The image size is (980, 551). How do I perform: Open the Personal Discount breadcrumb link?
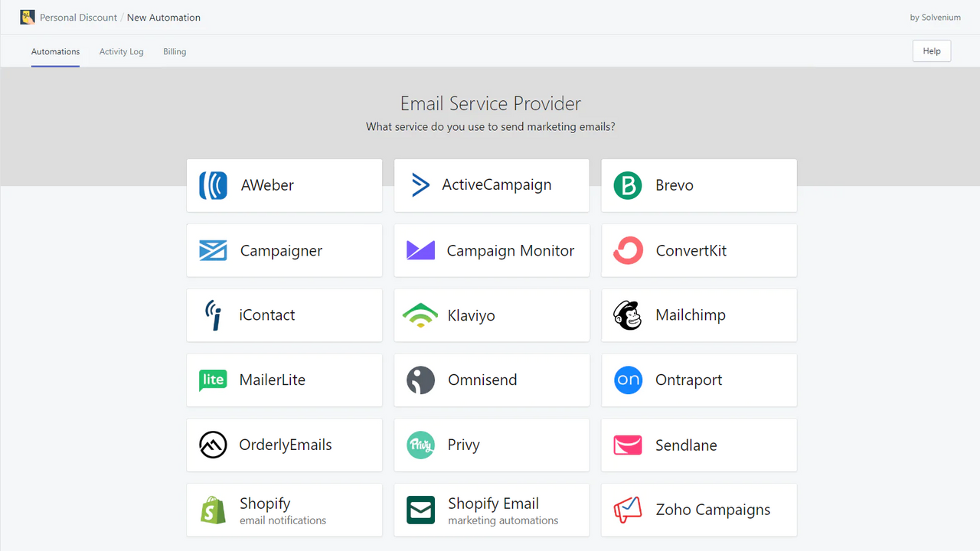tap(78, 17)
